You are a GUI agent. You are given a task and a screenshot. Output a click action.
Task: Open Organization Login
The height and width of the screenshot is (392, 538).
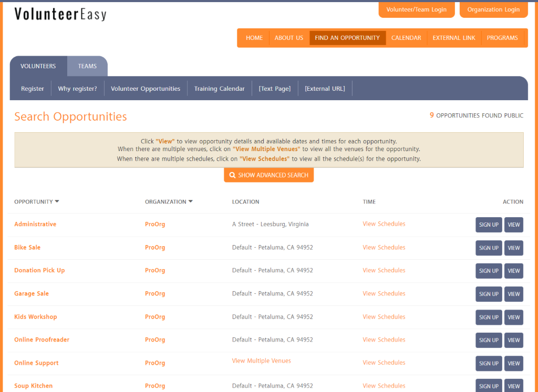point(493,9)
